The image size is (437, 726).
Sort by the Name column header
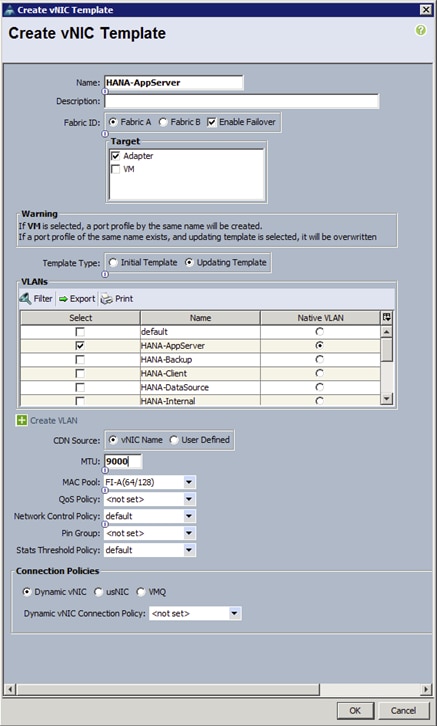coord(200,318)
